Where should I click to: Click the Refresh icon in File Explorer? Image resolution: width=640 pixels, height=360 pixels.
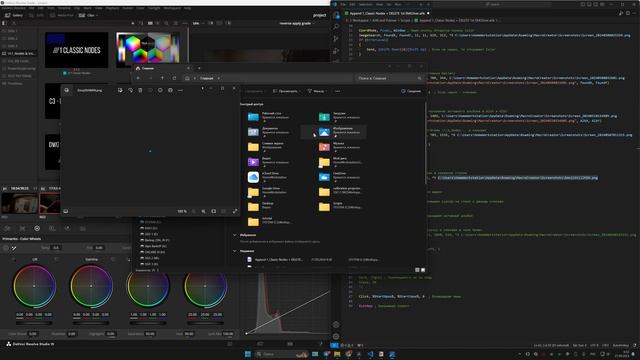point(174,78)
